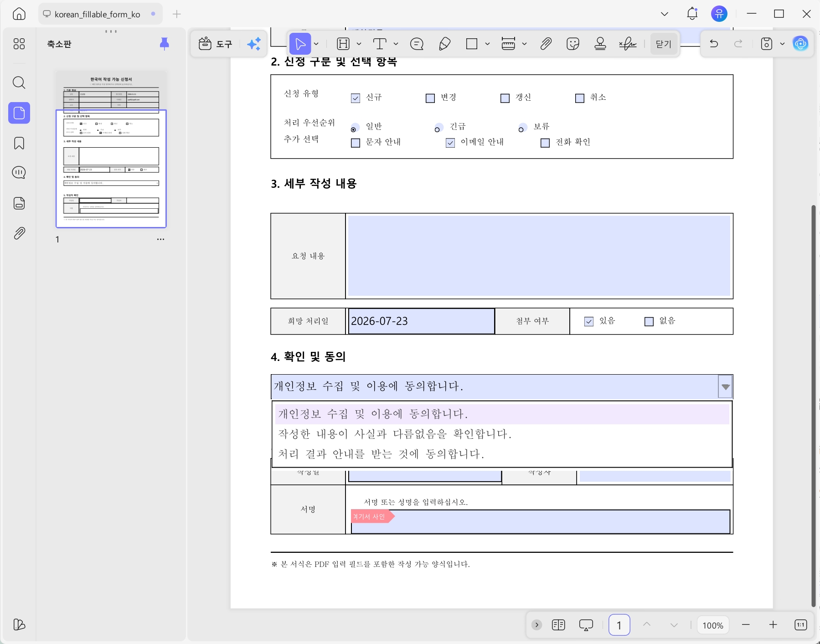Click the 100% zoom level field

pyautogui.click(x=713, y=625)
